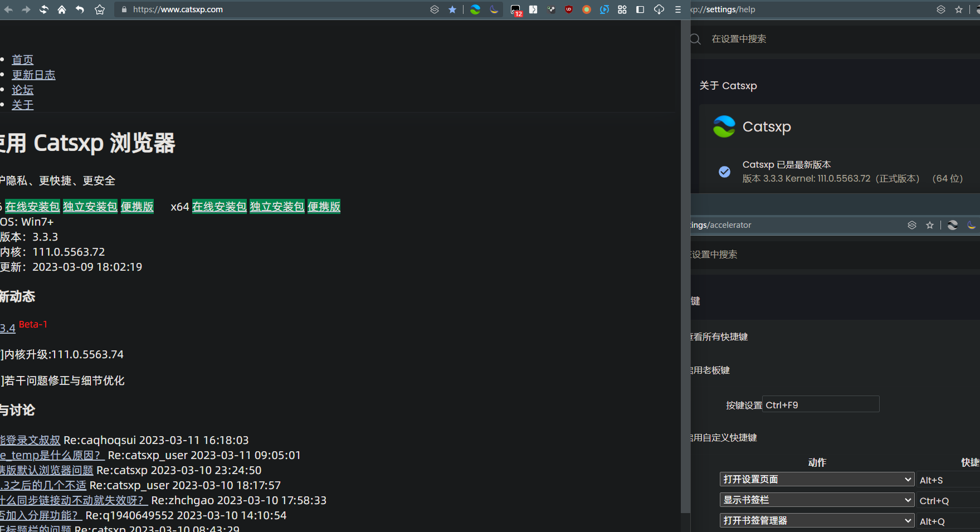This screenshot has width=980, height=532.
Task: Open forum post 'e_temp是什么原因？'
Action: point(52,455)
